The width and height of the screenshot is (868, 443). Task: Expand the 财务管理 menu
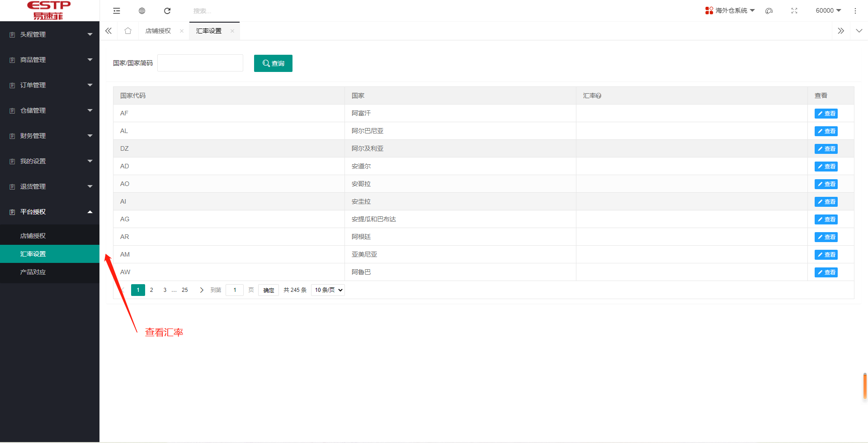click(32, 135)
